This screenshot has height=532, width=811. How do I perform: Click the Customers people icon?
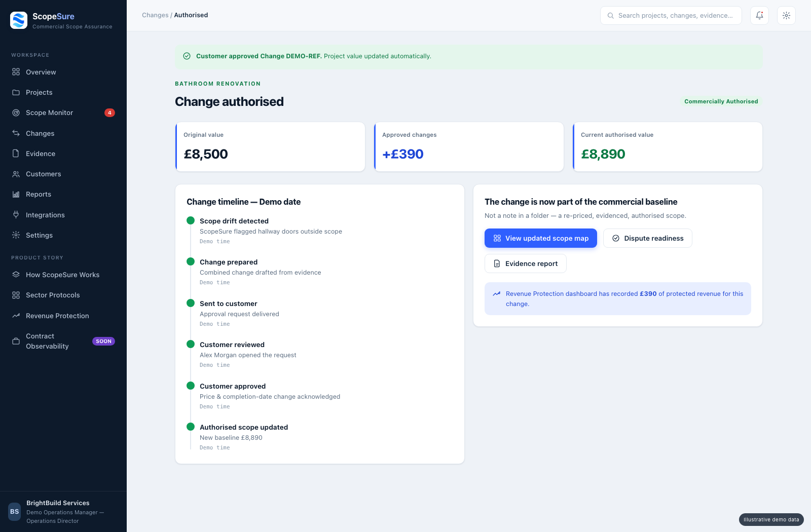click(x=16, y=174)
